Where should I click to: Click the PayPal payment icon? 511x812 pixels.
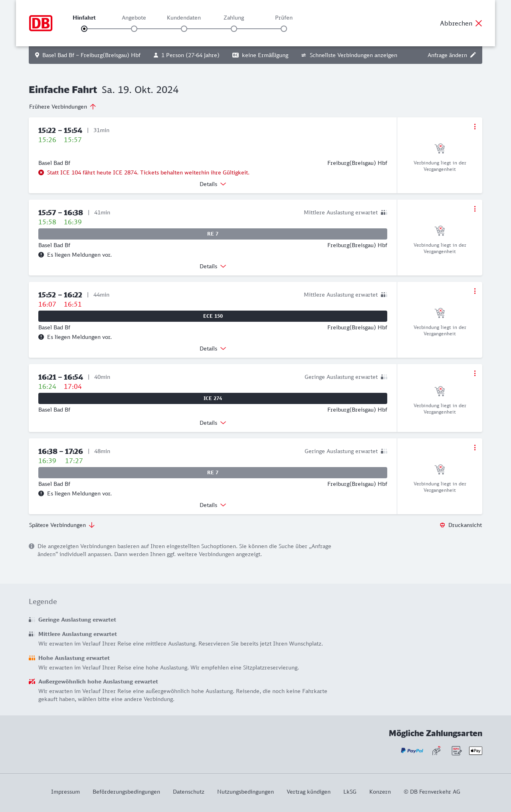(412, 751)
